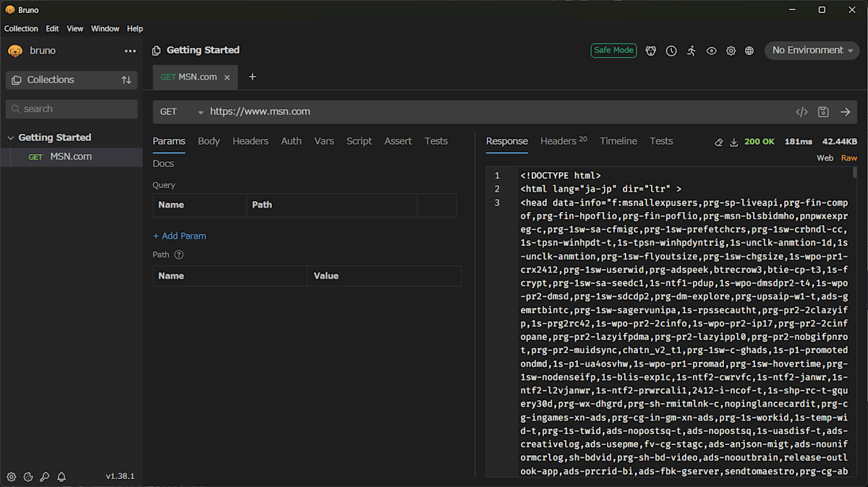Switch to the Params tab
Image resolution: width=868 pixels, height=487 pixels.
click(169, 141)
